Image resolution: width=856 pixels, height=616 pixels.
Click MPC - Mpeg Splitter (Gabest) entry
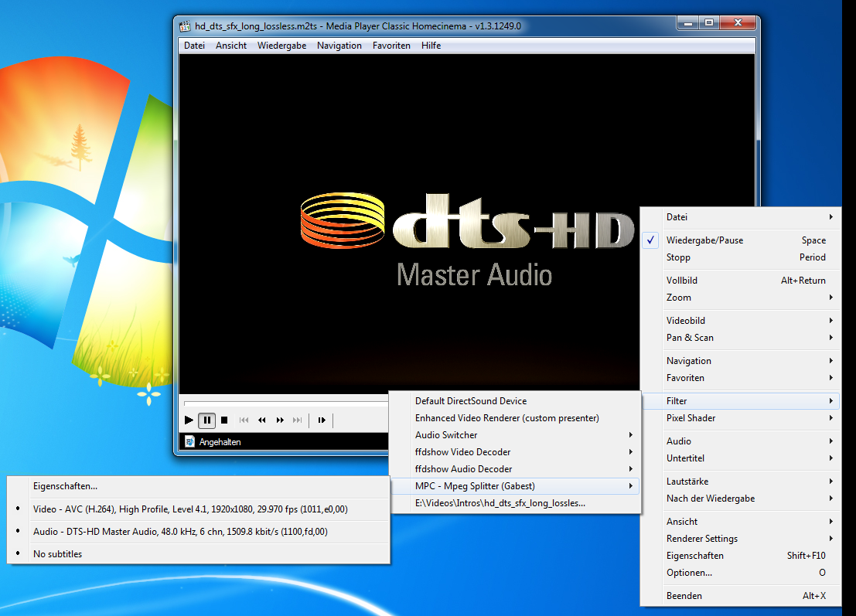pos(515,486)
